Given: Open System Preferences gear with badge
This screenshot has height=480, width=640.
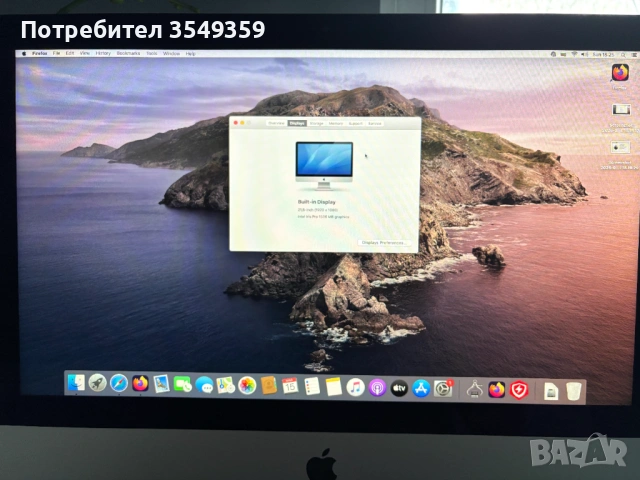Looking at the screenshot, I should (x=443, y=389).
